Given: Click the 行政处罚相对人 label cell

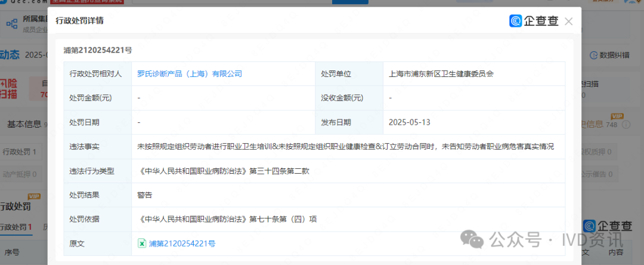Looking at the screenshot, I should [98, 74].
